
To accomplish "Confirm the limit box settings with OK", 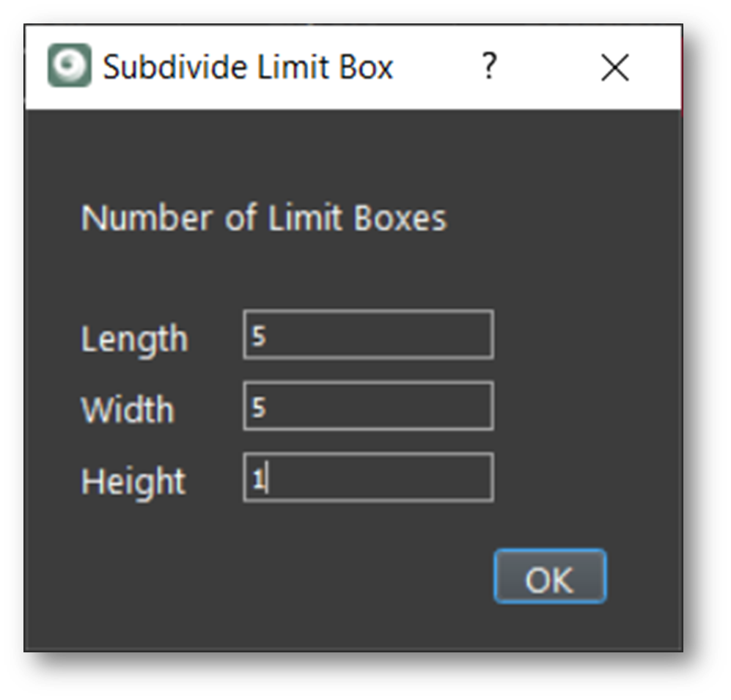I will [x=550, y=578].
